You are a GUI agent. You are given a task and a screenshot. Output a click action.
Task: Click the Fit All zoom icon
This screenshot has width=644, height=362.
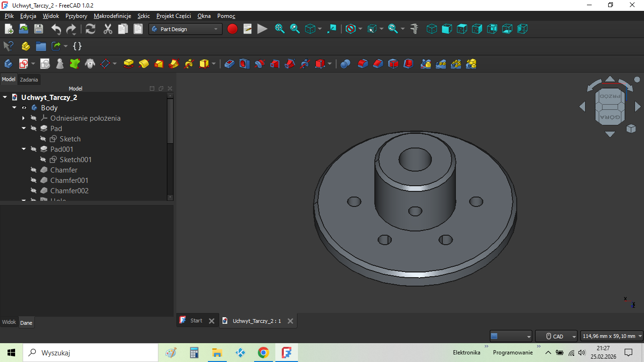click(x=280, y=29)
